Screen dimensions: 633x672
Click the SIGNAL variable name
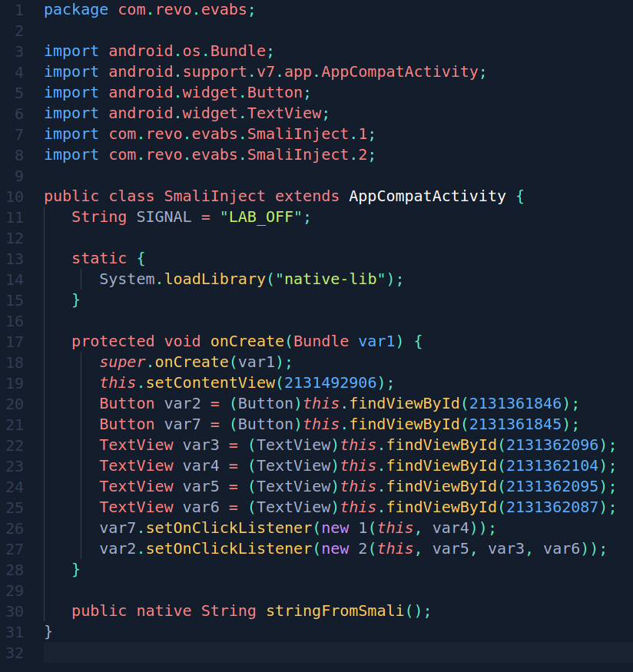[164, 217]
